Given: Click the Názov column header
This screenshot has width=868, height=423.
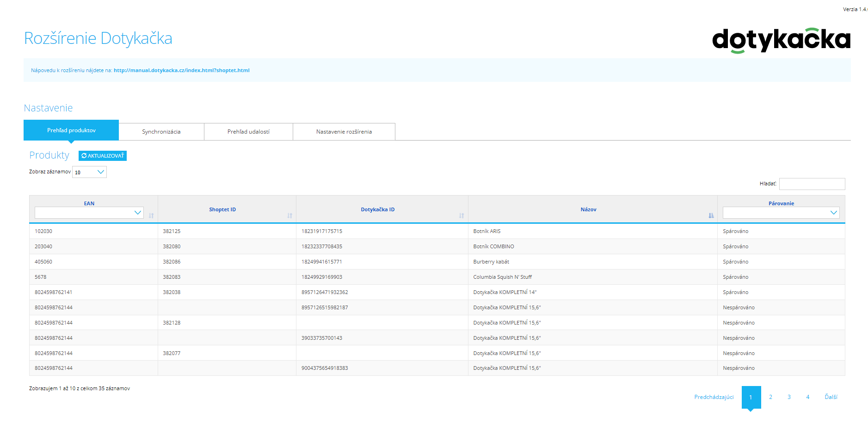Looking at the screenshot, I should point(589,209).
